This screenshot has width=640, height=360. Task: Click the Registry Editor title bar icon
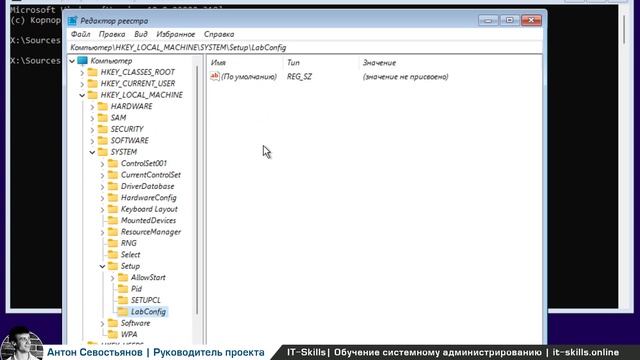click(x=73, y=21)
